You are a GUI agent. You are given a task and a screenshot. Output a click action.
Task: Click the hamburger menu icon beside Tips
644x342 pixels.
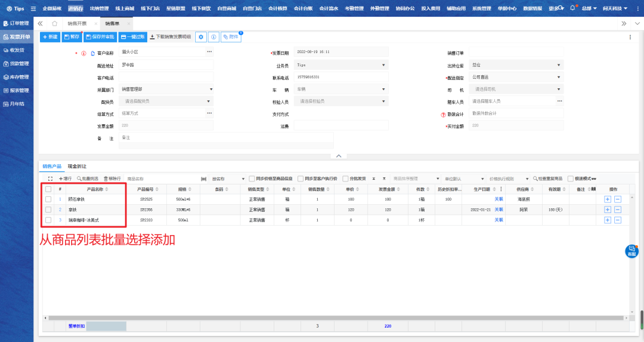pyautogui.click(x=33, y=9)
